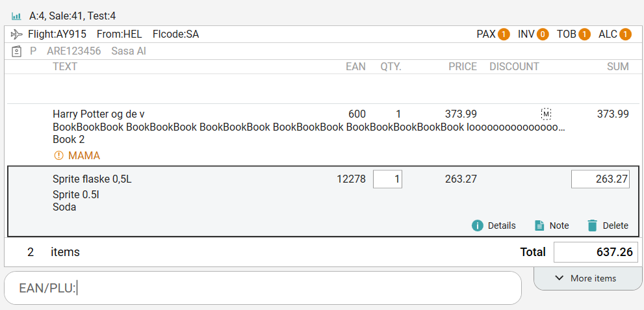Viewport: 644px width, 310px height.
Task: Open the TOB counter badge
Action: [584, 34]
